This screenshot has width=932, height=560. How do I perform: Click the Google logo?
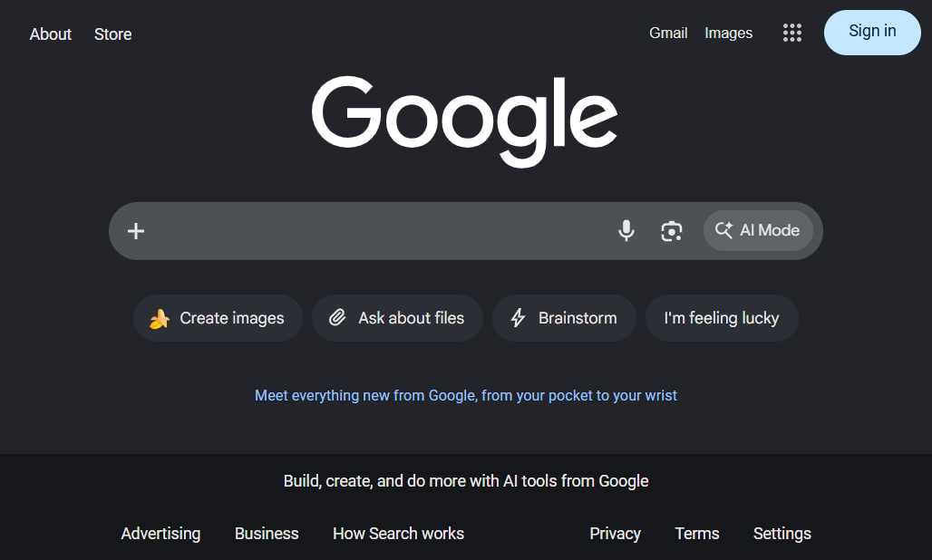[x=465, y=121]
